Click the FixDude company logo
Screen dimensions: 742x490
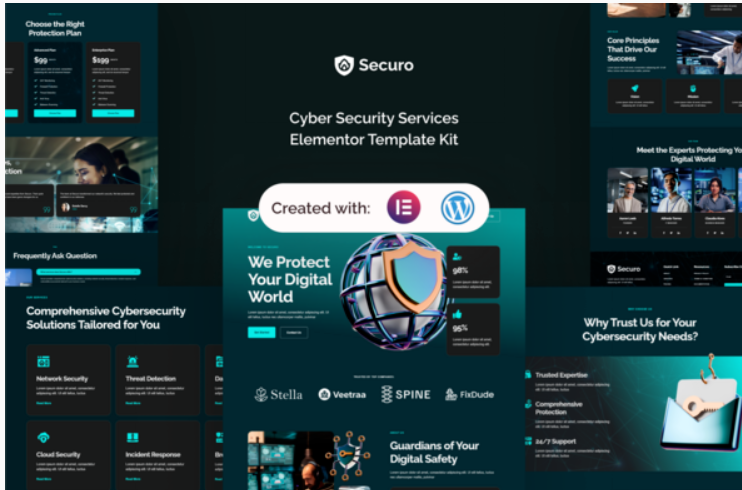[x=469, y=394]
